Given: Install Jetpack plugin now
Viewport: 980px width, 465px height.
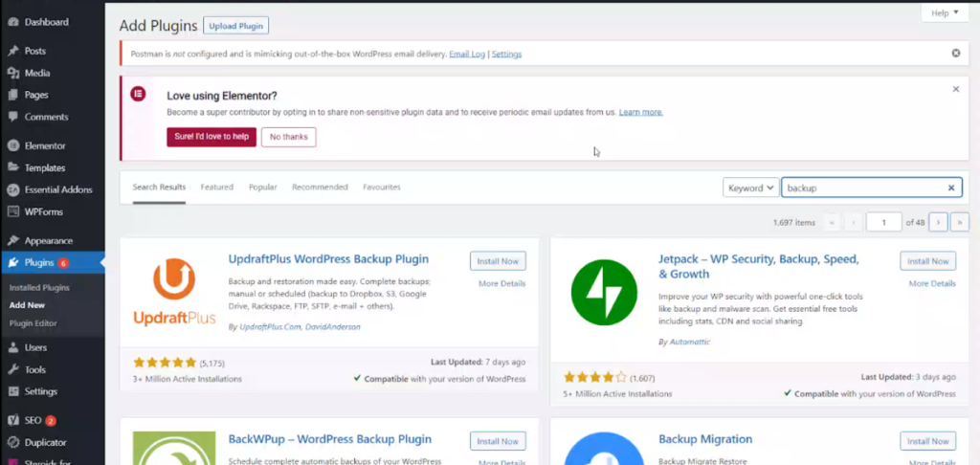Looking at the screenshot, I should (x=927, y=260).
